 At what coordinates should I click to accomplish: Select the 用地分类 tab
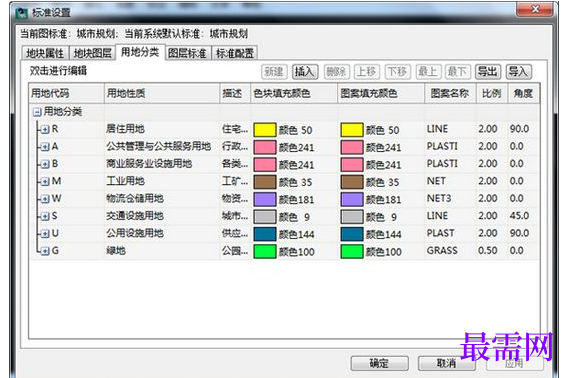[140, 52]
